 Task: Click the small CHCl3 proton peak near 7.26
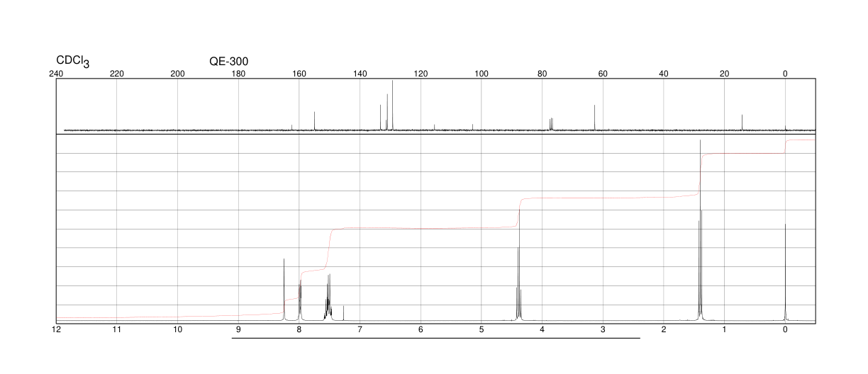point(344,314)
